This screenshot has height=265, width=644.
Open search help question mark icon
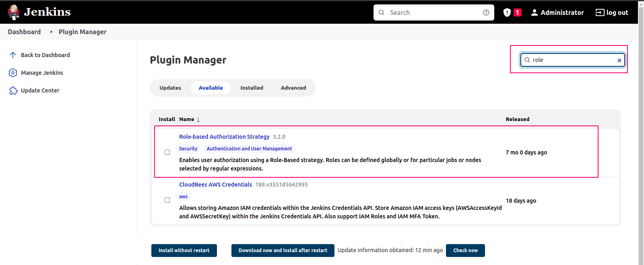[x=486, y=12]
